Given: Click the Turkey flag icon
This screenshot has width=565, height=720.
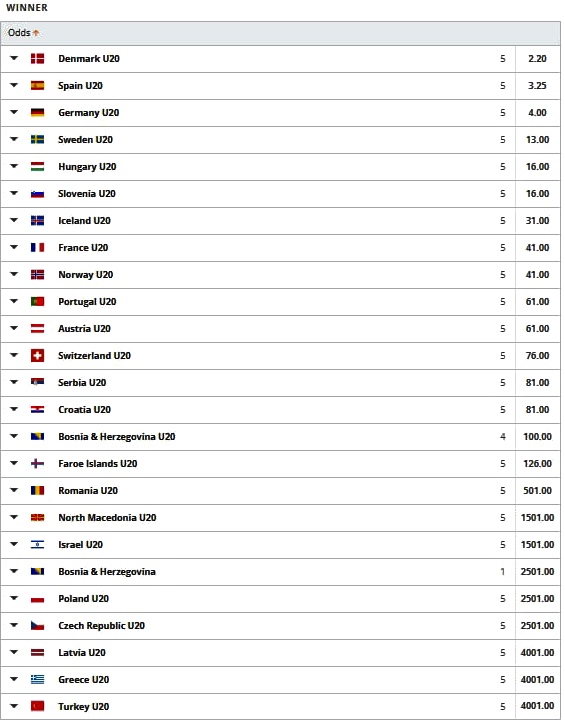Looking at the screenshot, I should tap(38, 706).
